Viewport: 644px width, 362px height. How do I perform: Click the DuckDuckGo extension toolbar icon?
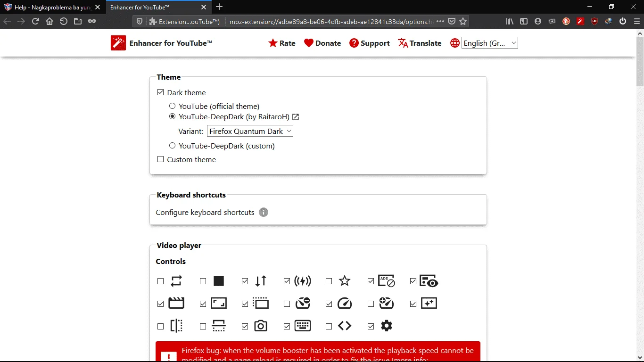(x=566, y=21)
